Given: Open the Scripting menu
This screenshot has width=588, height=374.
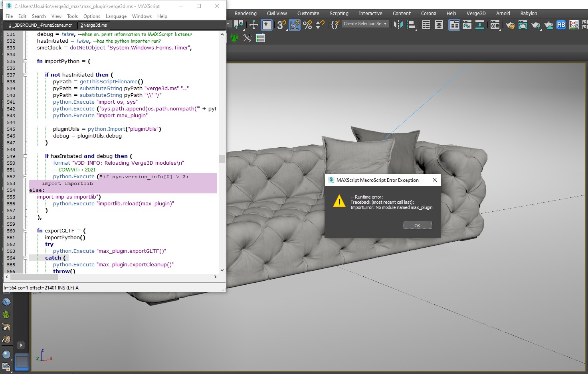Looking at the screenshot, I should [339, 13].
